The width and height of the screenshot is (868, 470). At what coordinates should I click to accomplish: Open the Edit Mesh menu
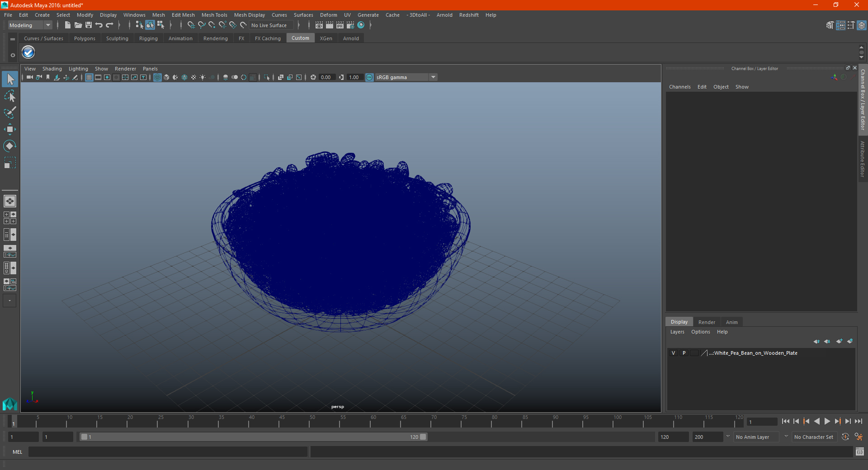coord(183,15)
